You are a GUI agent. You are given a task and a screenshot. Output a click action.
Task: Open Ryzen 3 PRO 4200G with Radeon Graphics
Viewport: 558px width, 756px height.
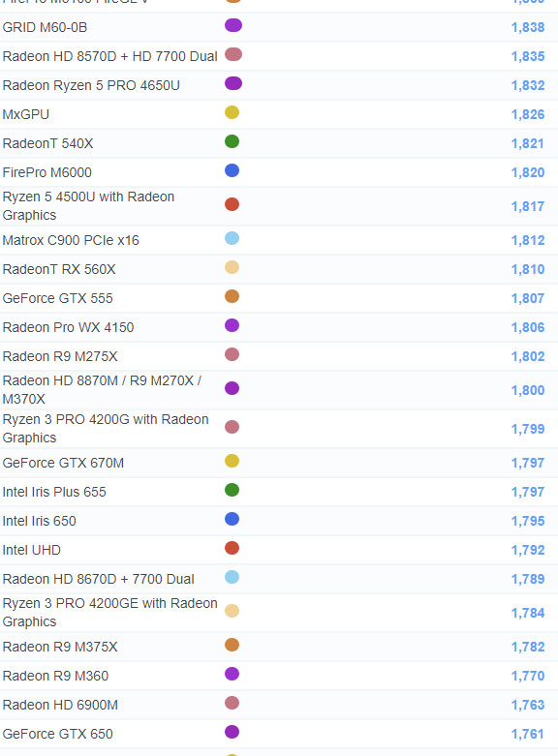coord(106,428)
